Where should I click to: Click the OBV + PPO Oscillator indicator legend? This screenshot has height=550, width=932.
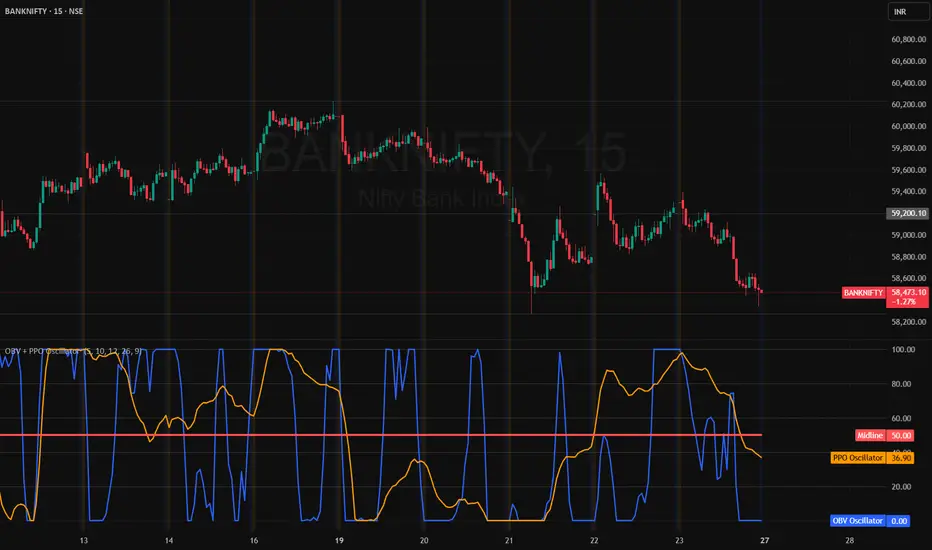pos(73,351)
